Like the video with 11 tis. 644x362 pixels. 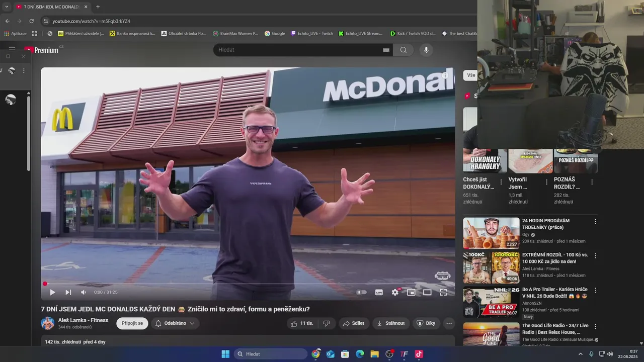pyautogui.click(x=302, y=323)
